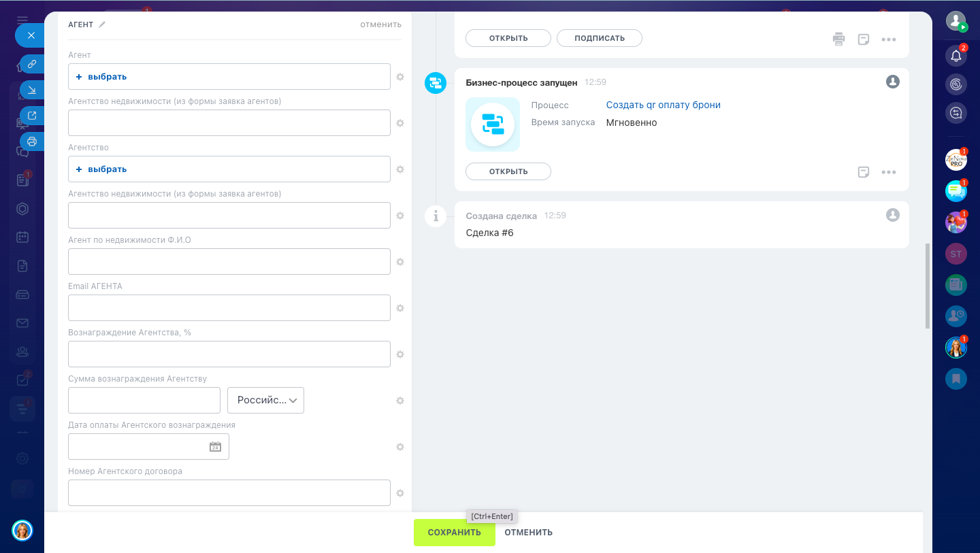Image resolution: width=980 pixels, height=553 pixels.
Task: Click the Дата оплаты Агентского вознаграждения date field
Action: 148,447
